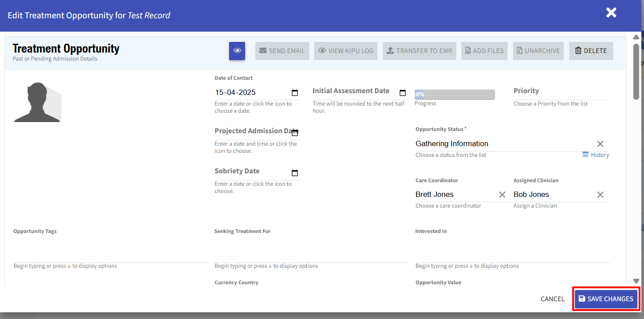Click the Add Files button
Screen dimensions: 644x319
pos(484,51)
